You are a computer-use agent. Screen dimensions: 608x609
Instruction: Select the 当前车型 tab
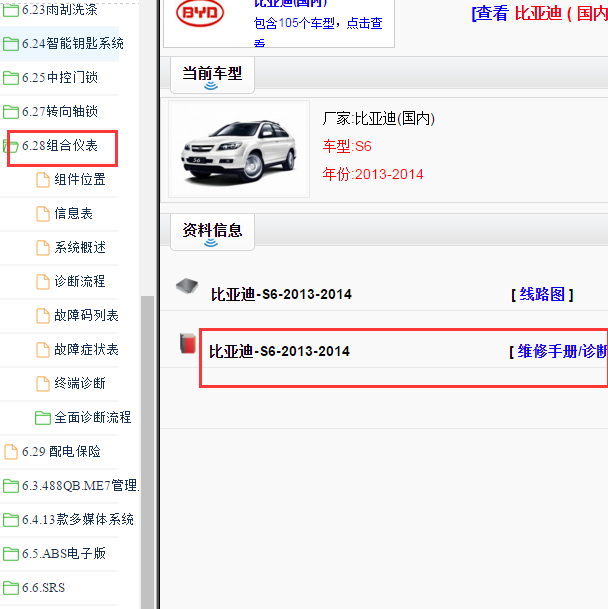(x=212, y=75)
